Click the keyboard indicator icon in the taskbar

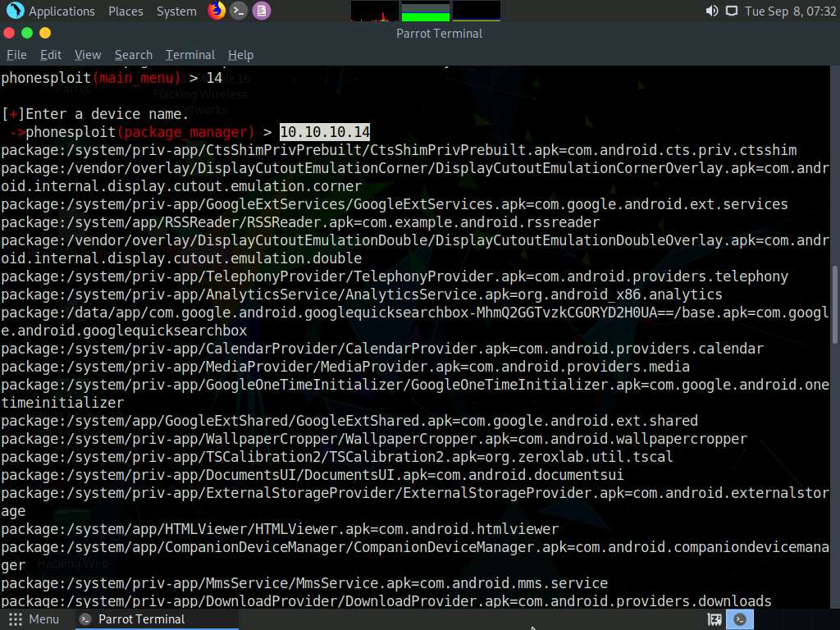click(x=714, y=619)
